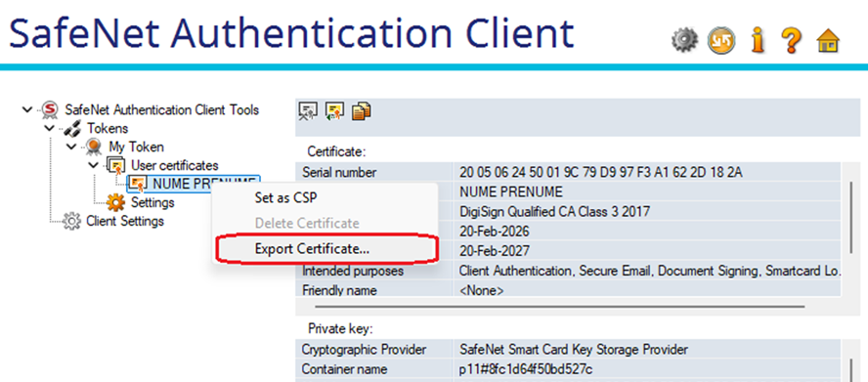Click first certificate toolbar icon above details
868x382 pixels.
point(308,110)
